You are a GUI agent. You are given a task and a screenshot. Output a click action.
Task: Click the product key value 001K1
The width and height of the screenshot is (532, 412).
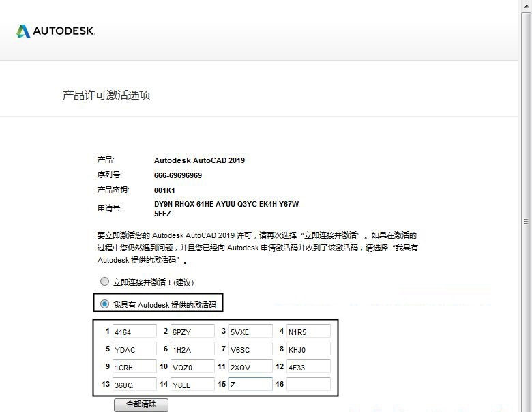pos(164,190)
